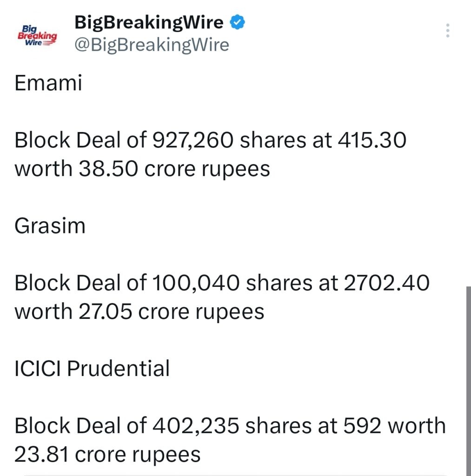Screen dimensions: 471x476
Task: Expand post actions from the kebab icon
Action: (x=447, y=31)
